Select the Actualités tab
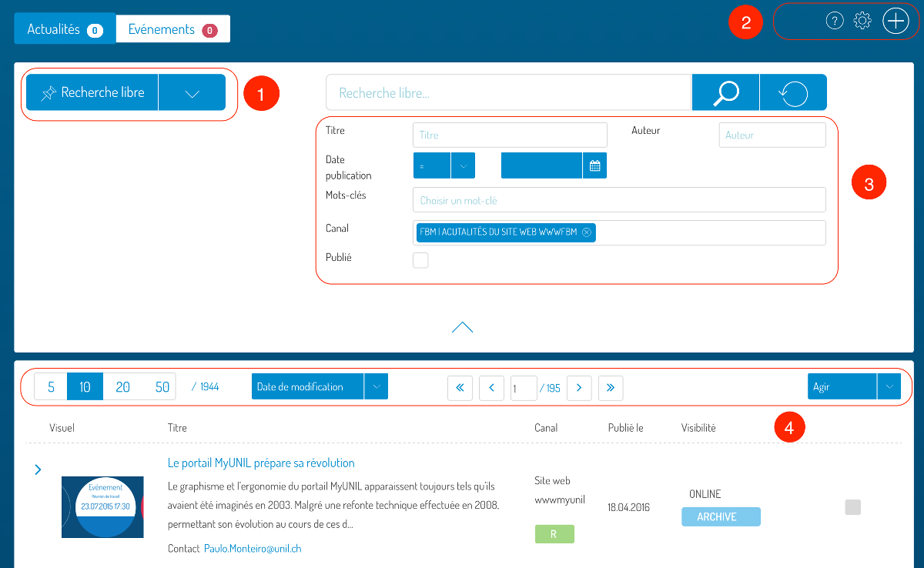Image resolution: width=924 pixels, height=568 pixels. (x=64, y=29)
